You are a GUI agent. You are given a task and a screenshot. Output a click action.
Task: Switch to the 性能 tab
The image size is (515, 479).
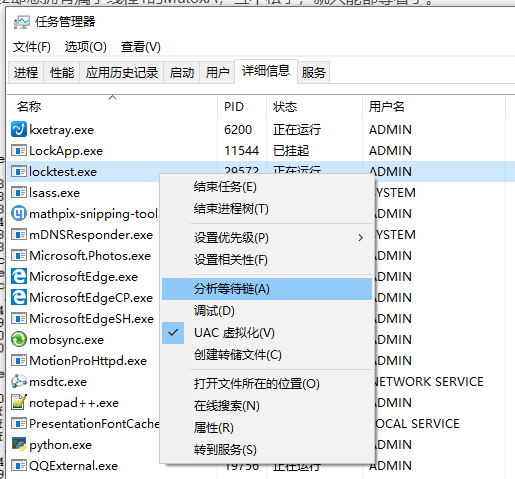click(x=62, y=72)
